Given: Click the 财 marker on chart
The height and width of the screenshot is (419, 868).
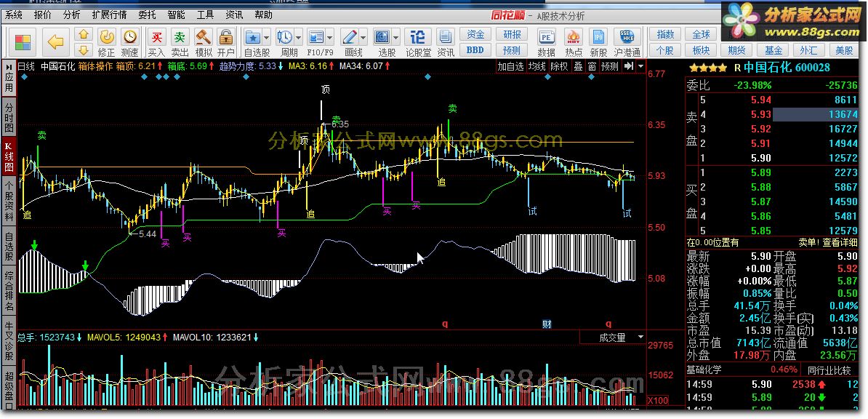Looking at the screenshot, I should [547, 324].
